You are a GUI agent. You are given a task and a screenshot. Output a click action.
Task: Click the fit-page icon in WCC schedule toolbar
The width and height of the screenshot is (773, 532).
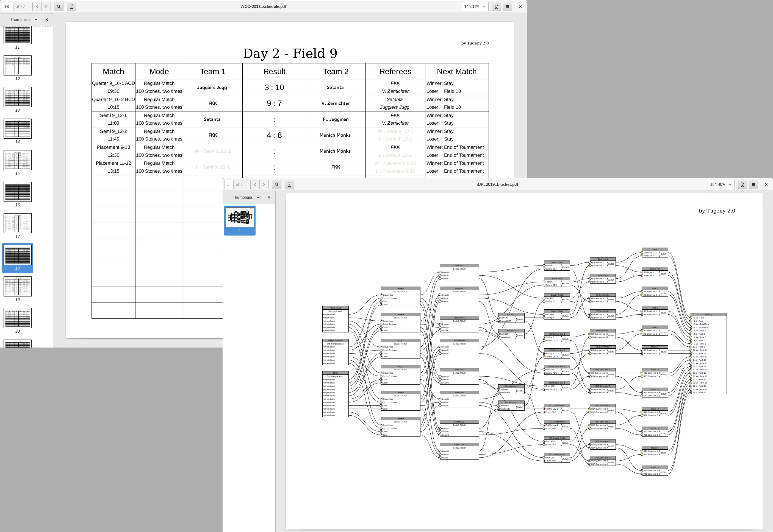[71, 7]
